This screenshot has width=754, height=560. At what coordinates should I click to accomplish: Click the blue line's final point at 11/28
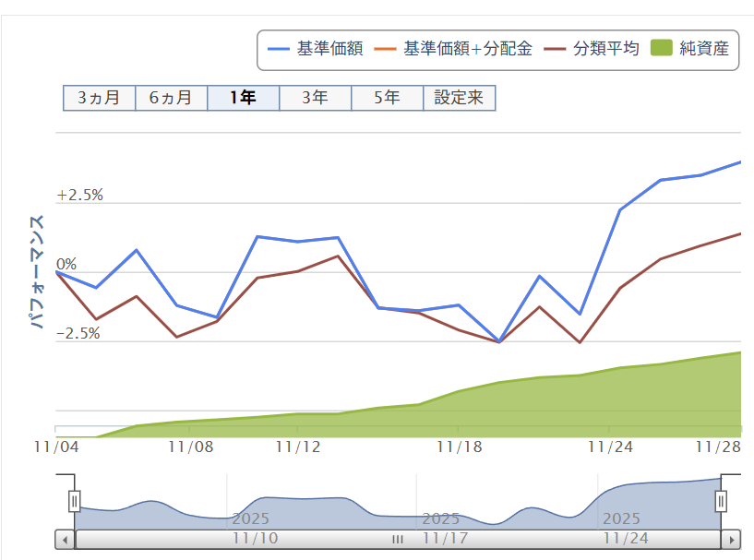[740, 162]
